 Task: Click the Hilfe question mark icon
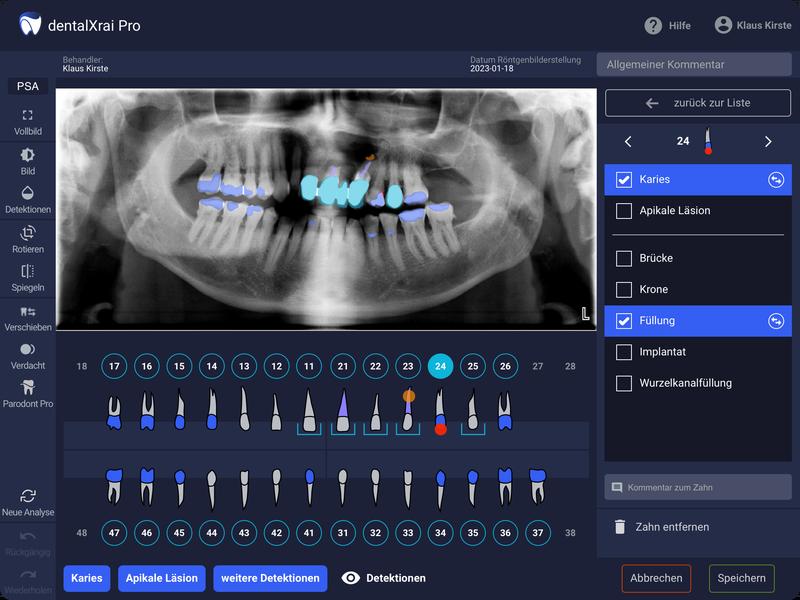653,25
